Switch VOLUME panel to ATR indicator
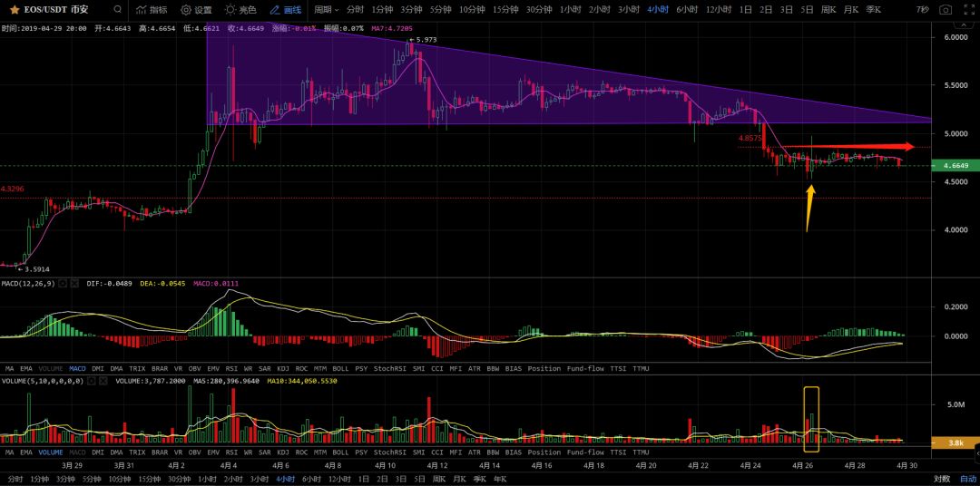980x486 pixels. click(475, 452)
